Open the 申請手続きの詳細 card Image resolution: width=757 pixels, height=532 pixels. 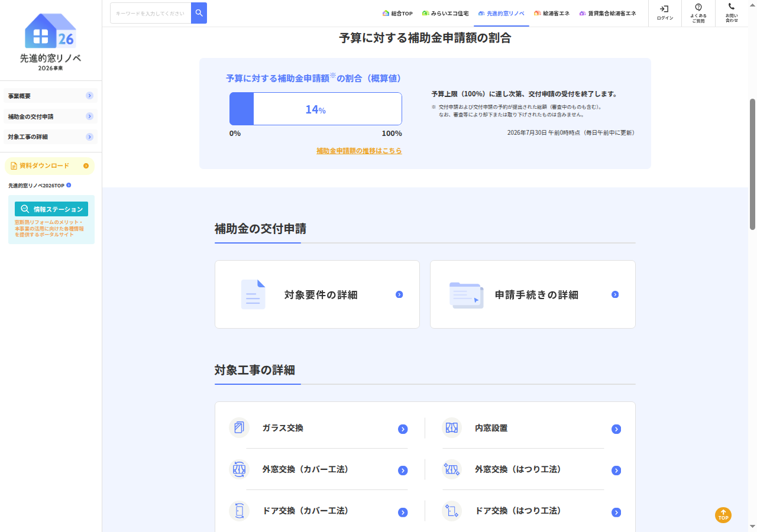[533, 294]
